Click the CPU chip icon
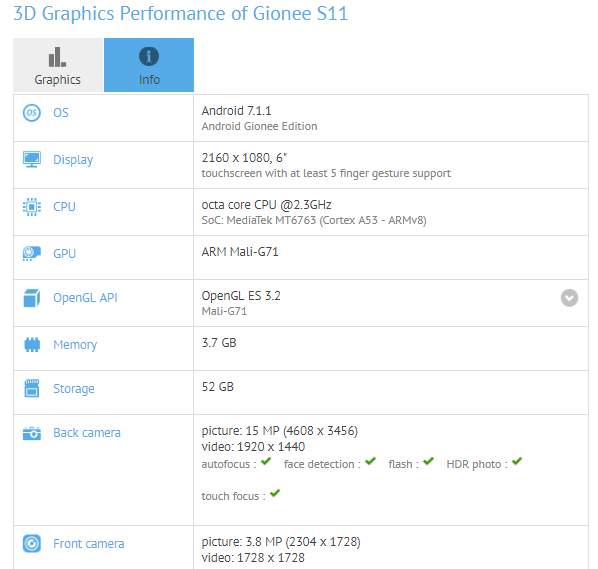Screen dimensions: 598x569 coord(32,207)
